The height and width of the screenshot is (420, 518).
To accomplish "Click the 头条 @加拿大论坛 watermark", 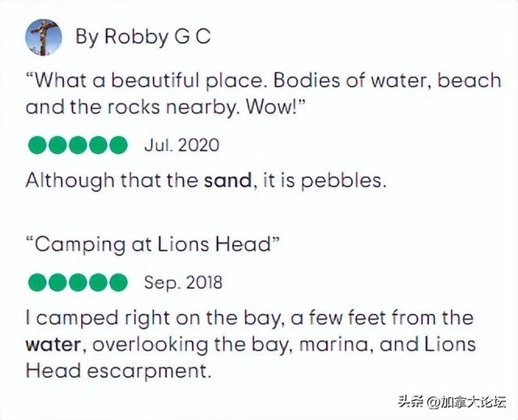I will coord(452,402).
